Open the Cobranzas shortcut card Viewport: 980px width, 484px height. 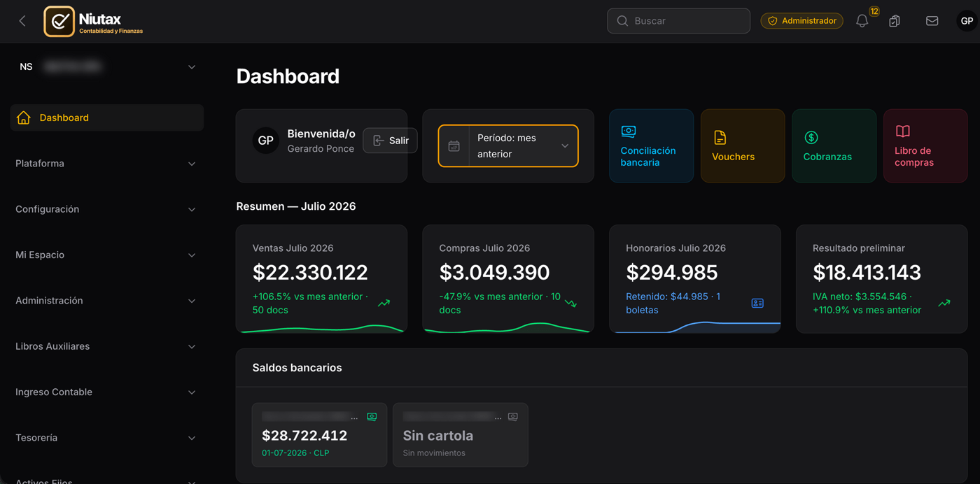tap(834, 145)
